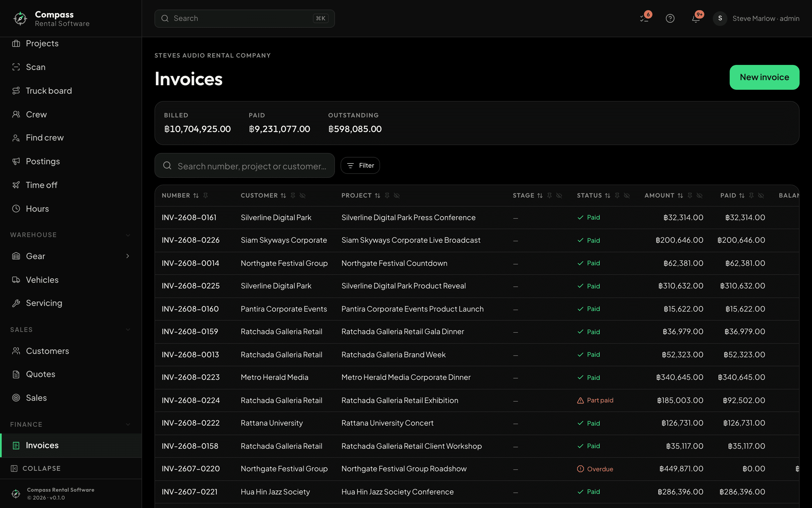Select Pantira Corporate Events Product Launch cell

click(x=413, y=309)
